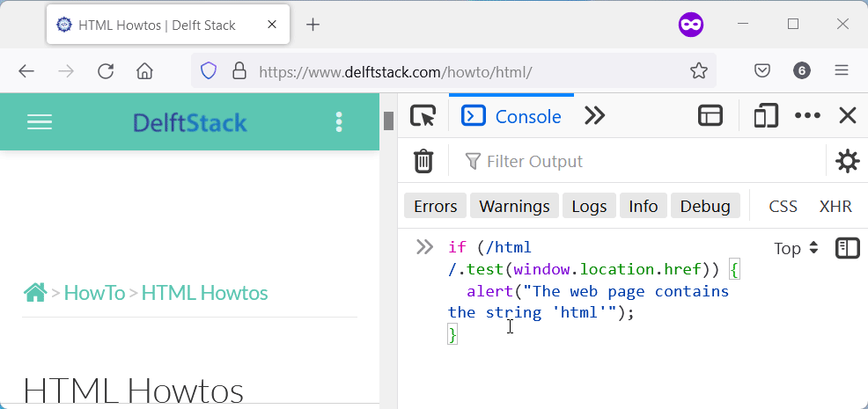Click the HTML Howtos page heading
The width and height of the screenshot is (868, 409).
pos(134,391)
